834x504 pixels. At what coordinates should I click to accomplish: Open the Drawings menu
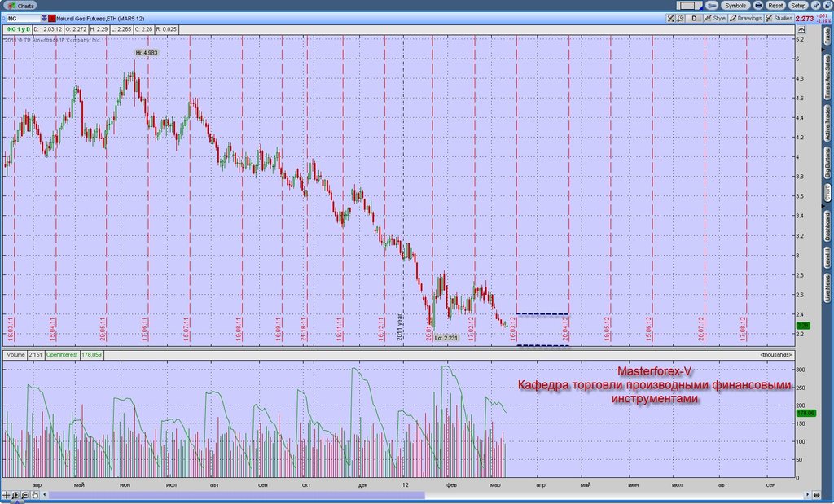coord(746,19)
